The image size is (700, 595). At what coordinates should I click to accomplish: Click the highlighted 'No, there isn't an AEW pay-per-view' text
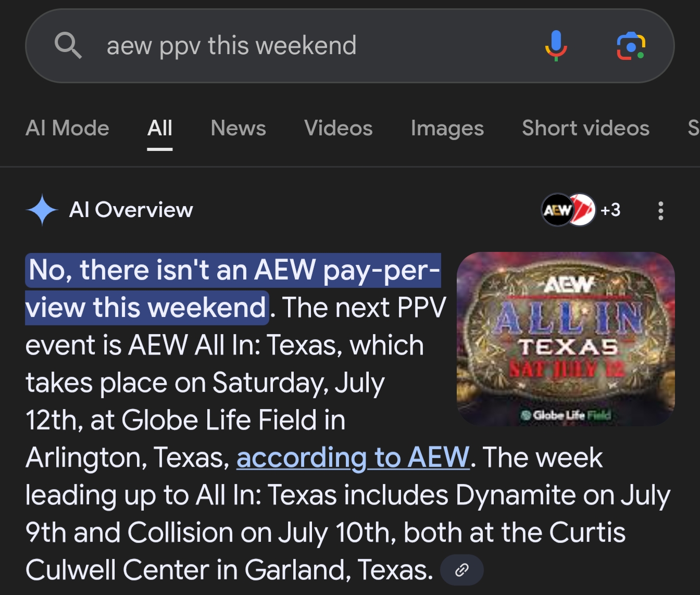coord(233,289)
